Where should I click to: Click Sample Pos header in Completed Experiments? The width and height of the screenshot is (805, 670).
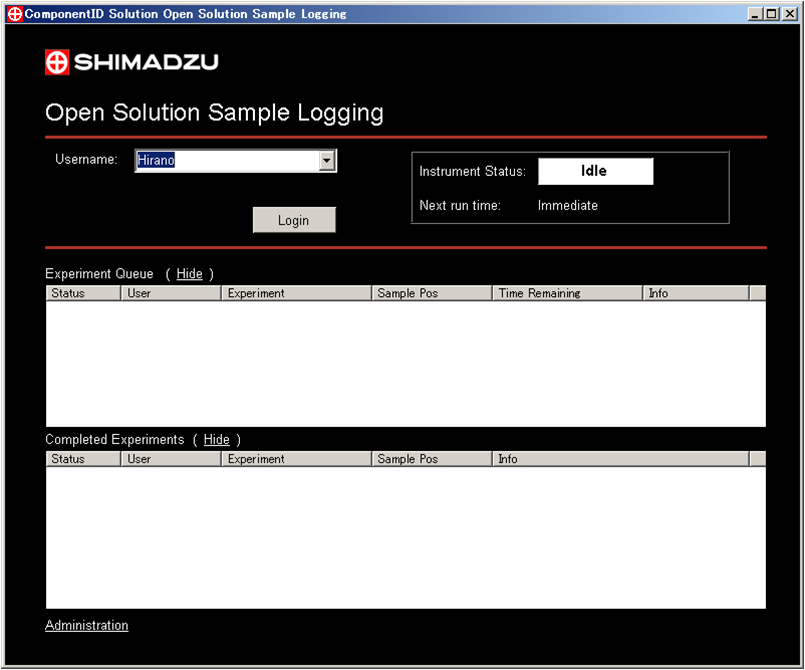pos(432,459)
